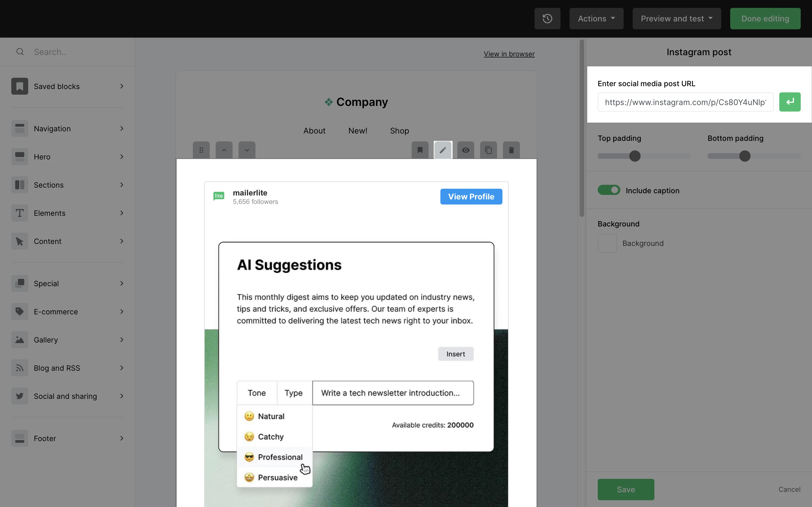Click the Top padding slider handle

click(634, 156)
